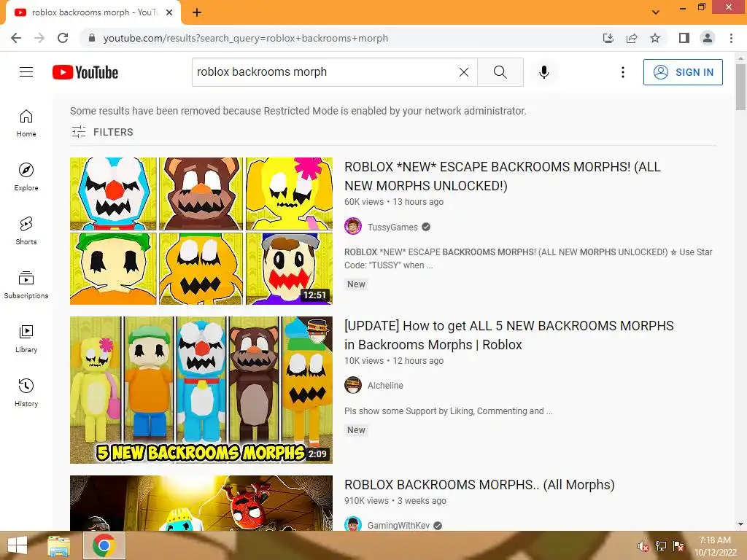Open a new browser tab
Image resolution: width=747 pixels, height=560 pixels.
point(197,12)
